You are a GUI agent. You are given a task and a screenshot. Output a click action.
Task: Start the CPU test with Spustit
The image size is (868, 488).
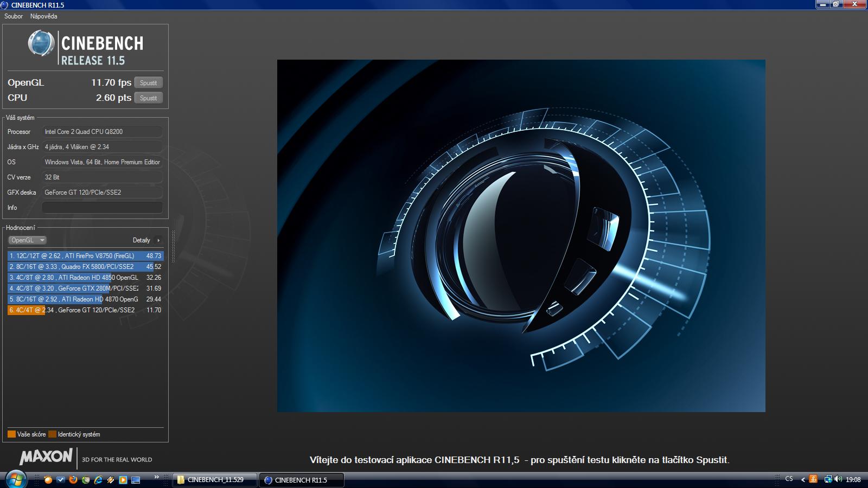(148, 98)
